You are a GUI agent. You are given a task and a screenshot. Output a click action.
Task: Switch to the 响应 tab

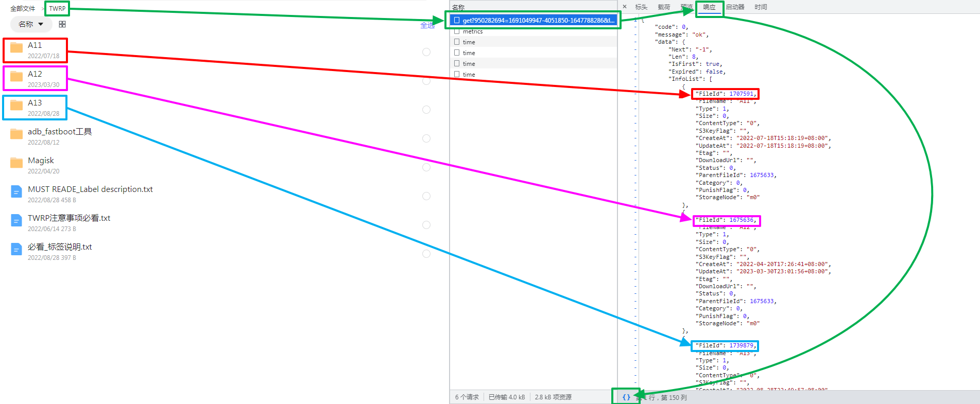pos(709,7)
